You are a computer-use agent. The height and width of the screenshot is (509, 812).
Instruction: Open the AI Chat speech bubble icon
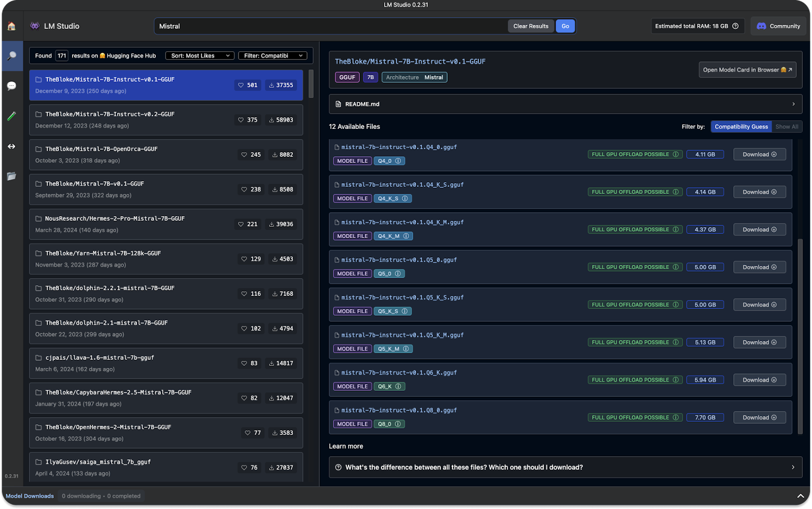click(12, 85)
